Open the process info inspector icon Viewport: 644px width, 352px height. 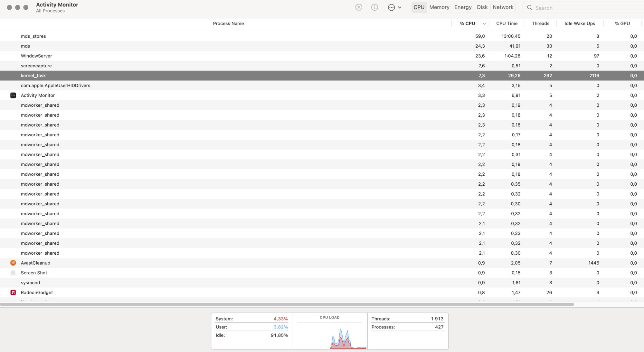click(x=374, y=7)
